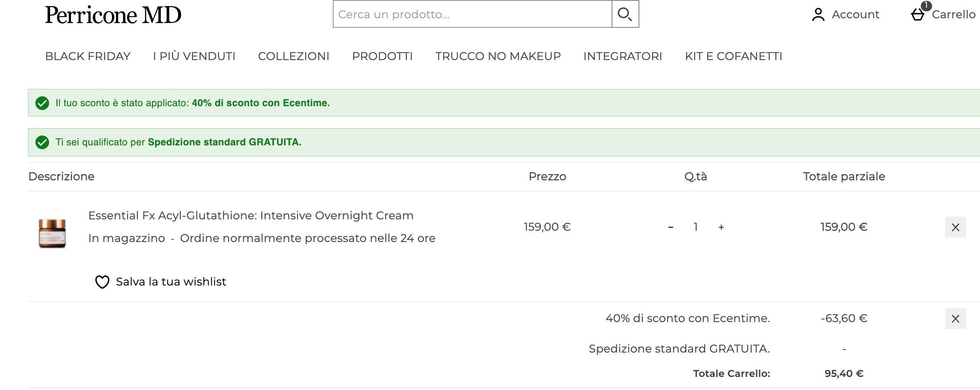Screen dimensions: 980x390
Task: Increase quantity with the plus button
Action: (x=721, y=227)
